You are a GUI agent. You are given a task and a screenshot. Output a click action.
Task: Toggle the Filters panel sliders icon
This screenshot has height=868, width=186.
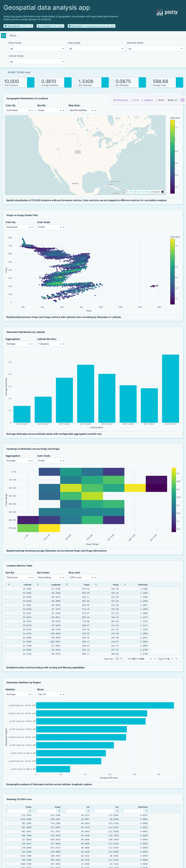point(3,35)
